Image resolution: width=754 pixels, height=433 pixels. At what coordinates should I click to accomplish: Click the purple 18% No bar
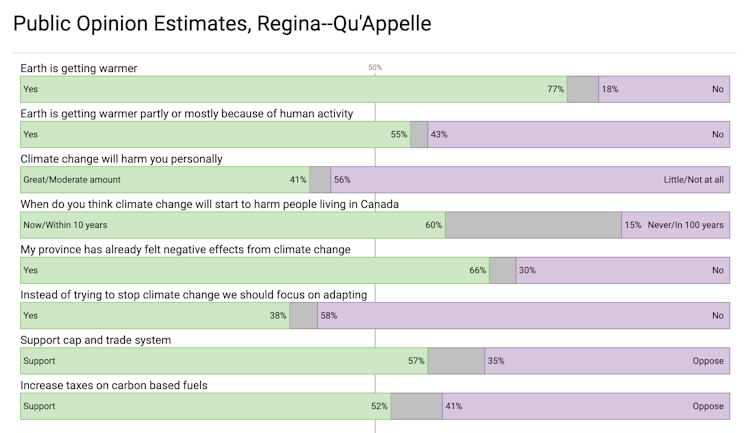662,89
